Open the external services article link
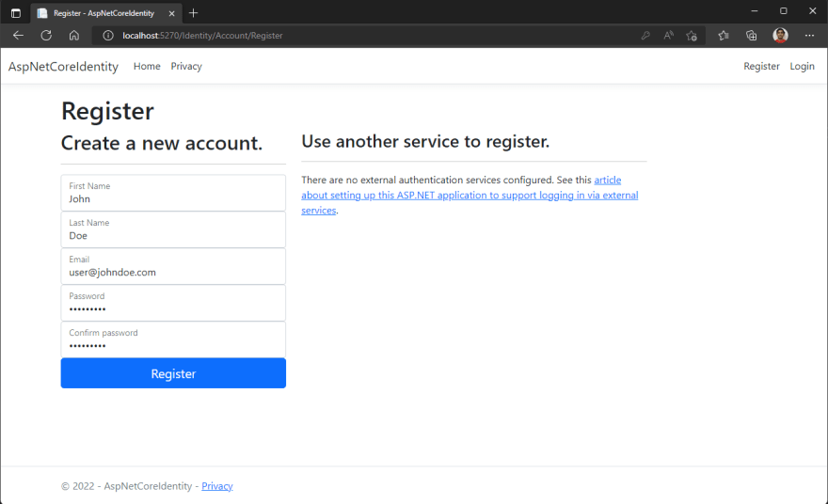Viewport: 828px width, 504px height. pos(470,195)
